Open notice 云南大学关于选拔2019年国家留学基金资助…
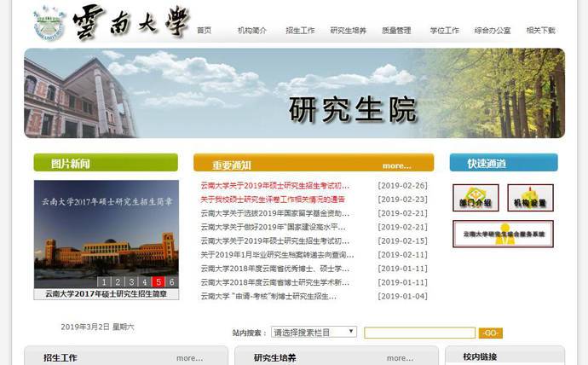This screenshot has height=365, width=588. point(275,213)
